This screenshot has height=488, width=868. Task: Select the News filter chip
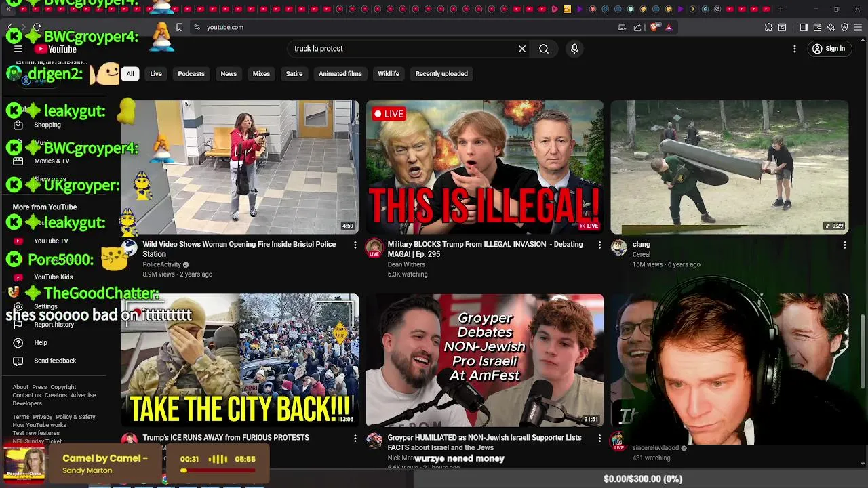click(x=229, y=73)
